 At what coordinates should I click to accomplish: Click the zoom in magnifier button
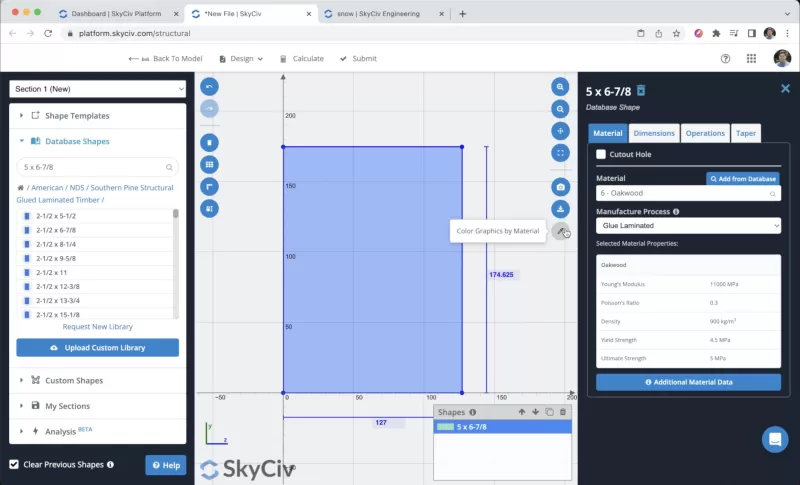[x=560, y=87]
